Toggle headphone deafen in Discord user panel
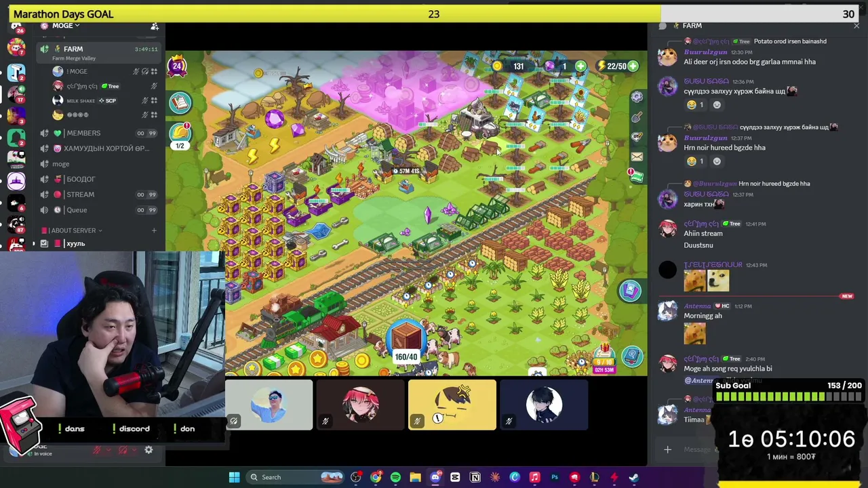The width and height of the screenshot is (868, 488). pos(123,450)
